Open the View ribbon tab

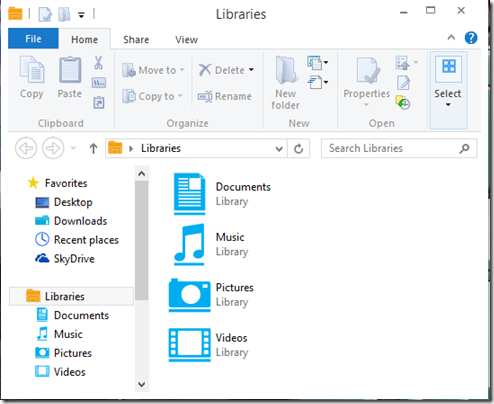pyautogui.click(x=186, y=40)
